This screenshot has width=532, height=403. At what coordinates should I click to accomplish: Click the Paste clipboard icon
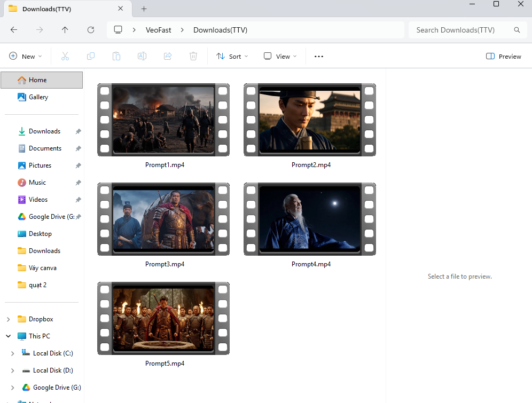pyautogui.click(x=116, y=56)
